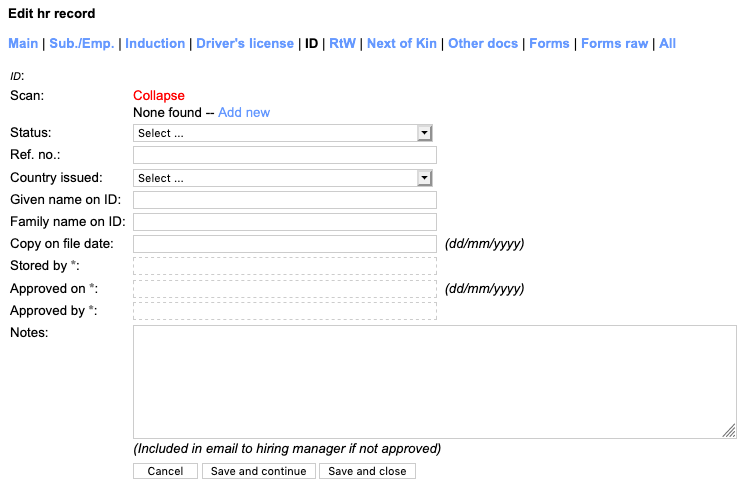Click the Add new scan link
751x485 pixels.
(x=244, y=113)
